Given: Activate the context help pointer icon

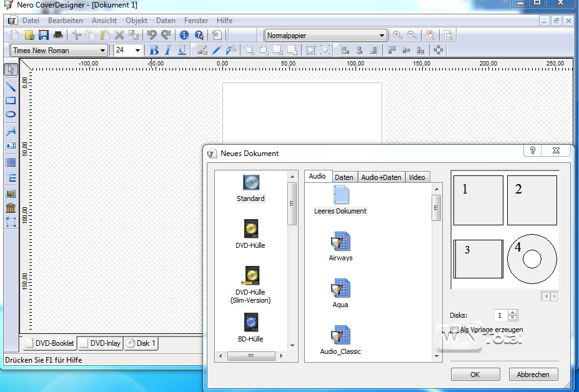Looking at the screenshot, I should click(x=199, y=36).
